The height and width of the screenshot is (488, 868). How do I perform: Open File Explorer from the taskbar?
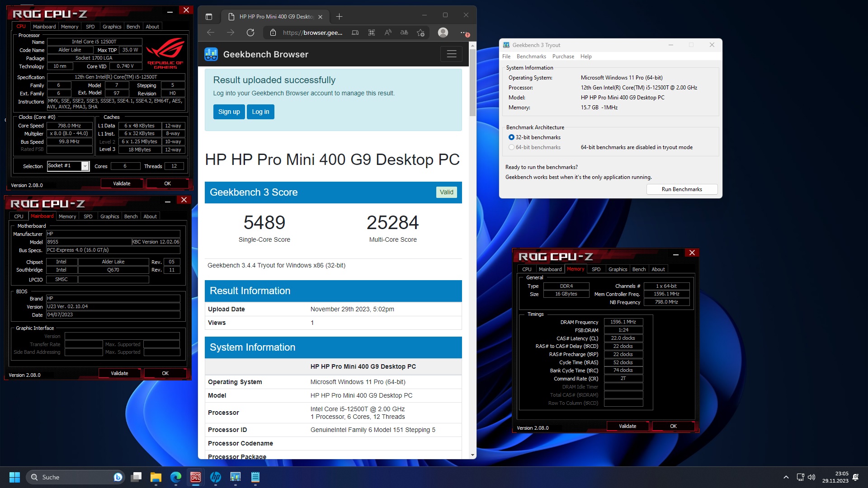(156, 477)
